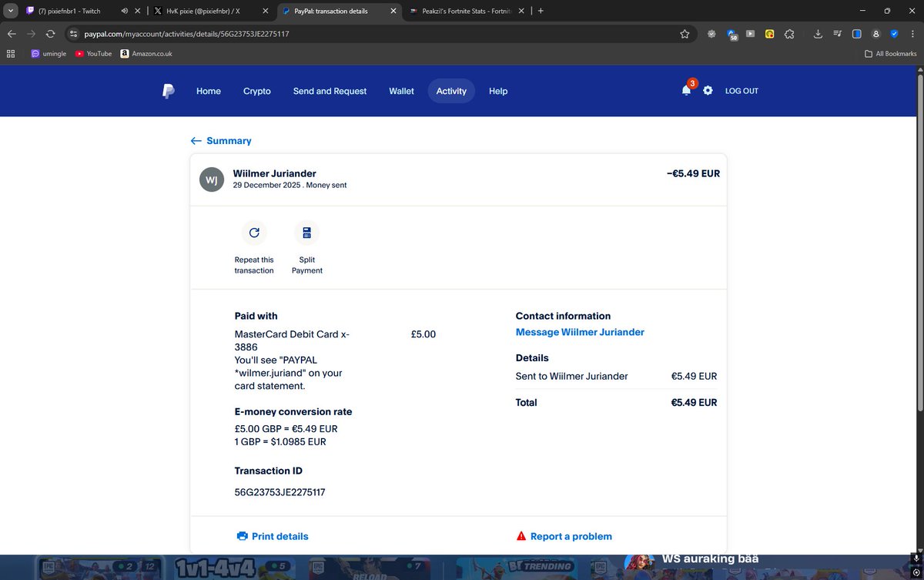Screen dimensions: 924x580
Task: Click the grey verified-badge extension icon
Action: point(711,34)
